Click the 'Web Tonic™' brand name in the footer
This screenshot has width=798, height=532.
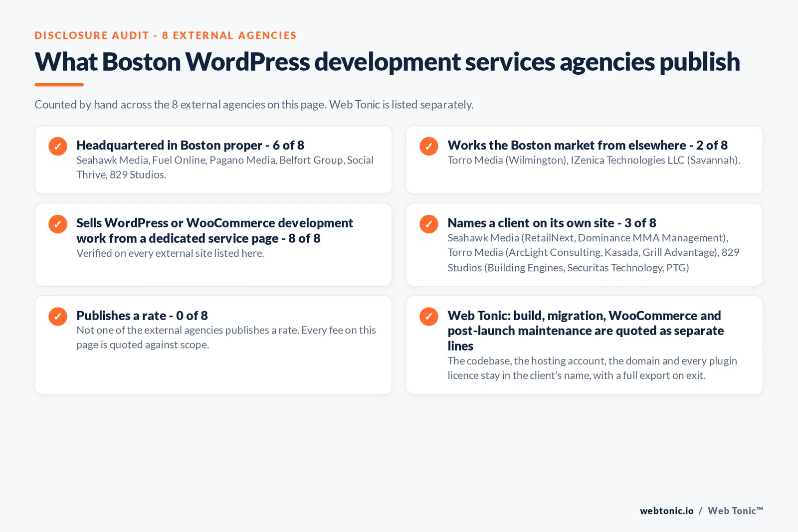(x=735, y=511)
